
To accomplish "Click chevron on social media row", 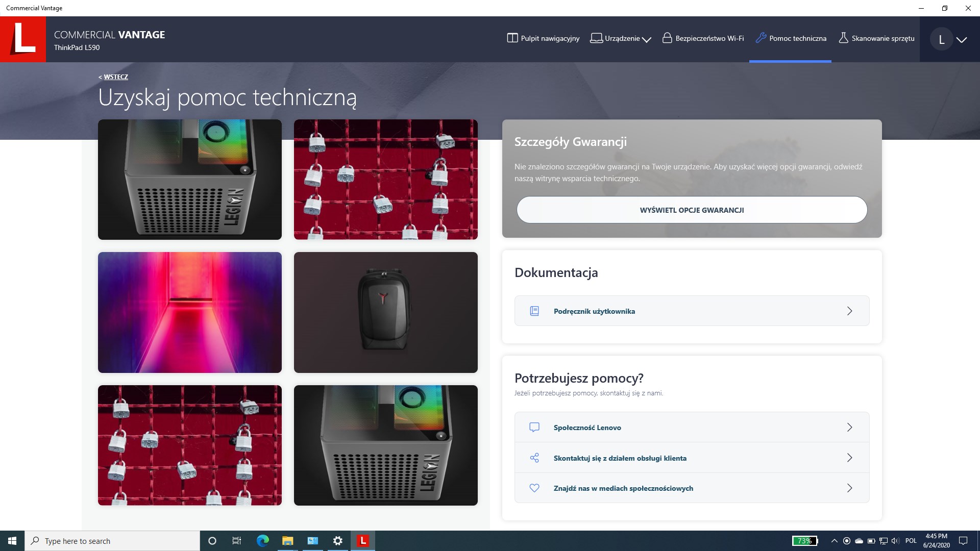I will click(x=849, y=488).
